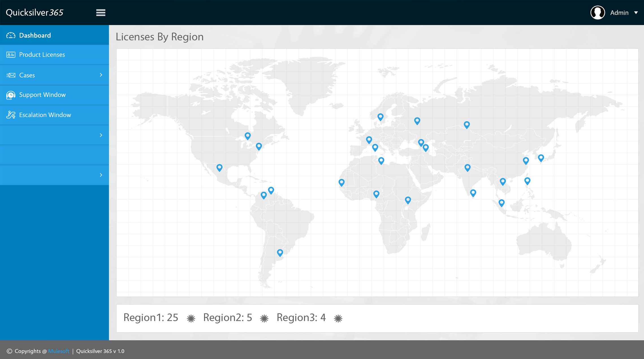Click the Quicksilver365 logo
This screenshot has height=359, width=644.
coord(34,13)
